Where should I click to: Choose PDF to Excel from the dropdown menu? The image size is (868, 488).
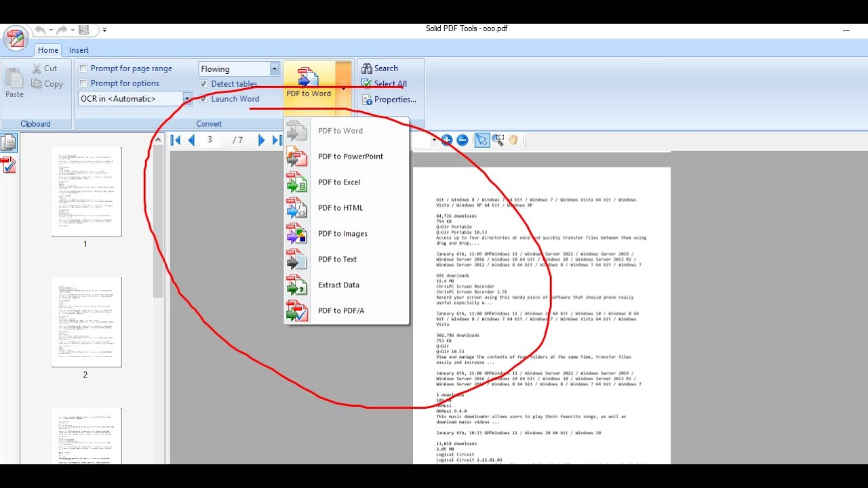point(347,182)
